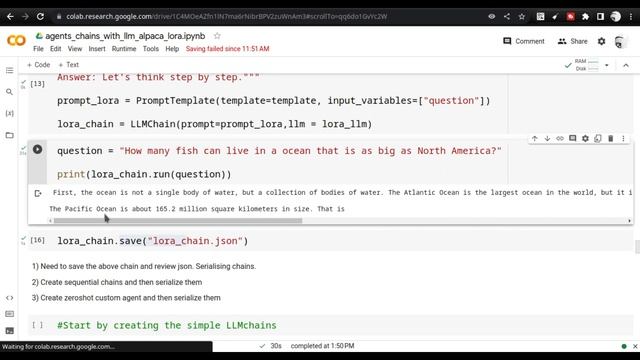Open more cell actions menu
The height and width of the screenshot is (360, 640).
pyautogui.click(x=623, y=138)
